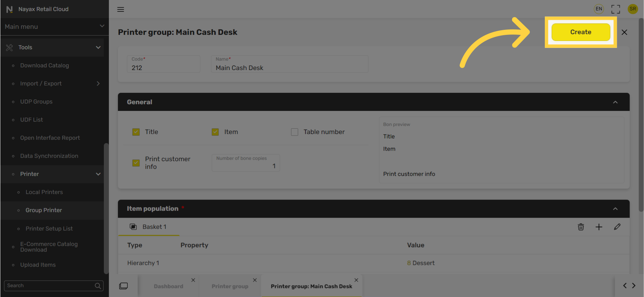
Task: Toggle fullscreen mode icon
Action: pos(616,9)
